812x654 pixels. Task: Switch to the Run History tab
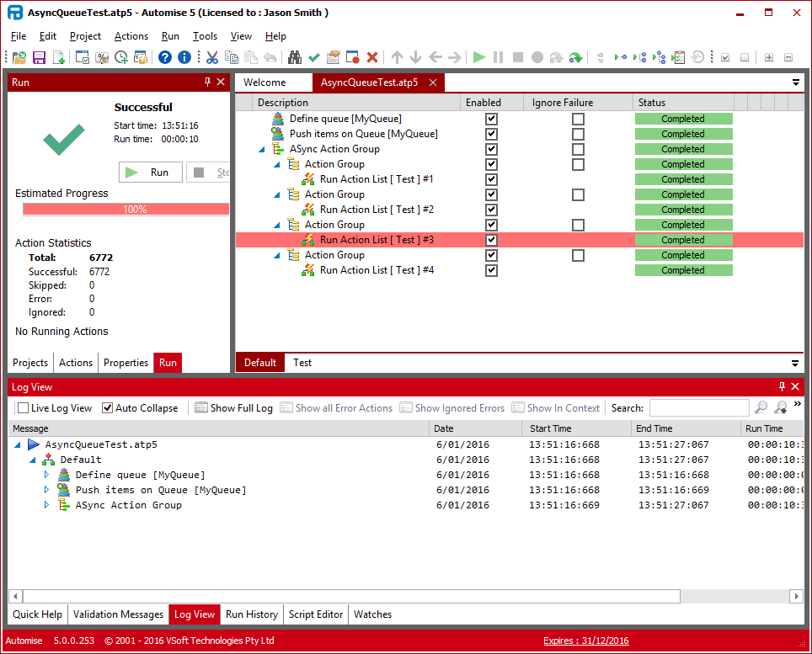(252, 614)
